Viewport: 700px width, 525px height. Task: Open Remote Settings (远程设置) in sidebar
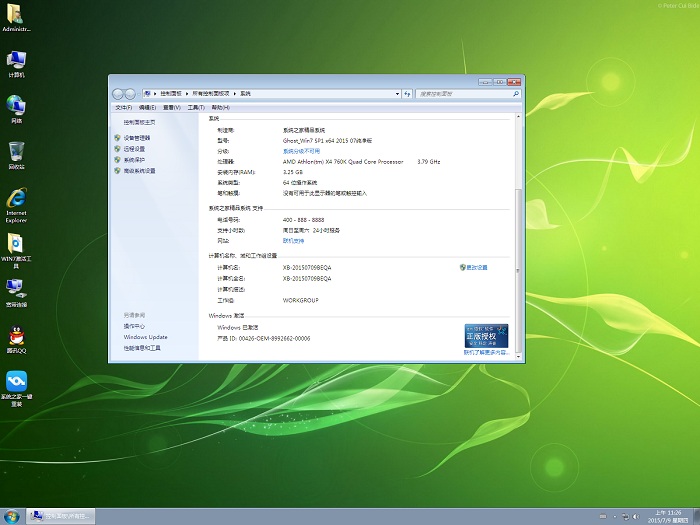134,149
